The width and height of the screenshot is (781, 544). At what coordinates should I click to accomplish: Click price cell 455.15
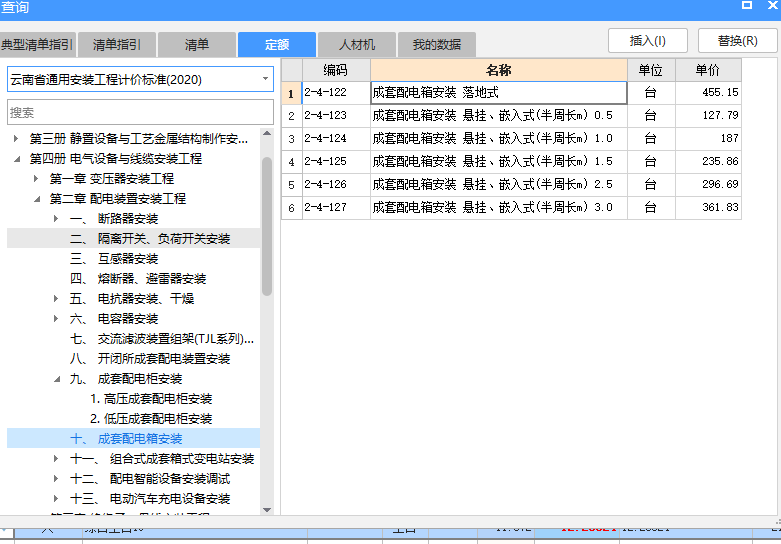point(708,93)
